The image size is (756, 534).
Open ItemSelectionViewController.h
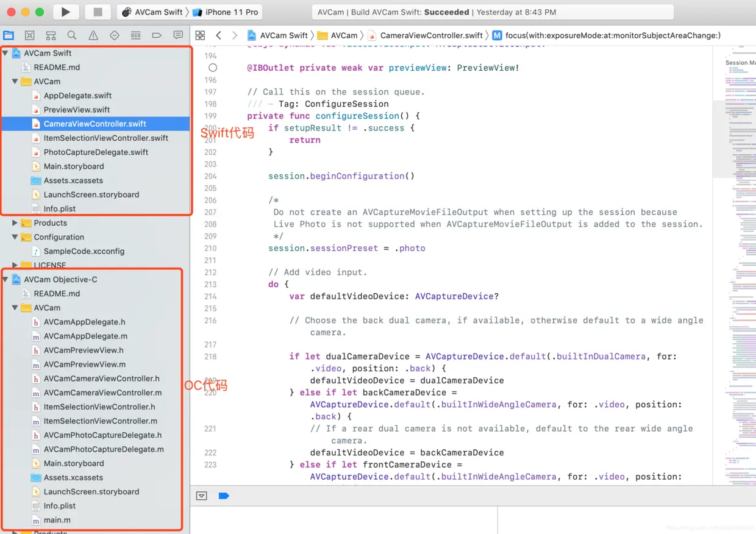(x=99, y=407)
